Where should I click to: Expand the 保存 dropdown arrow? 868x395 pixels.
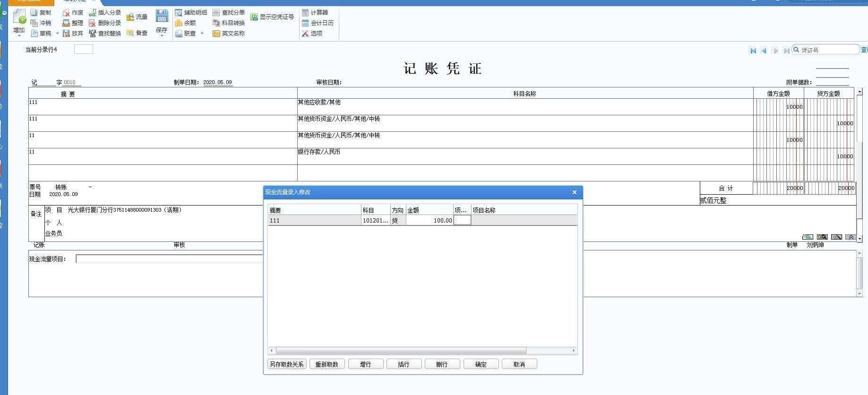(x=162, y=36)
